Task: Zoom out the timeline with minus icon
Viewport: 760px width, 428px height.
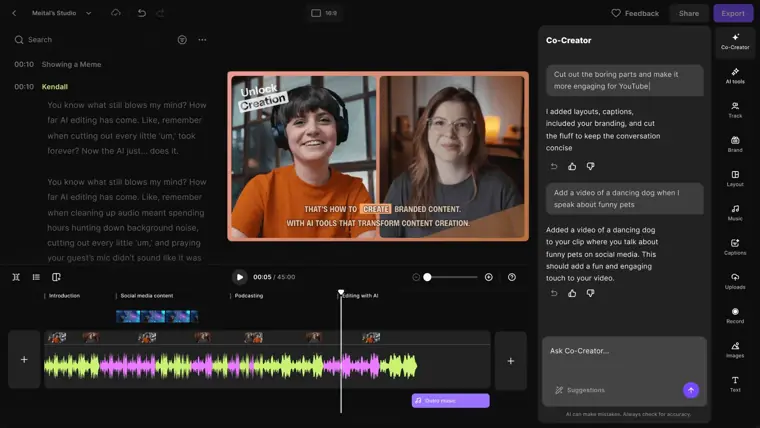Action: coord(416,277)
